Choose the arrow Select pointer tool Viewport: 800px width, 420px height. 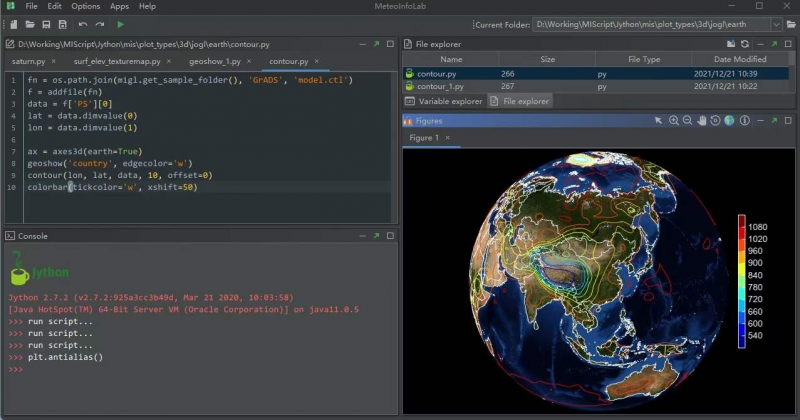coord(658,121)
